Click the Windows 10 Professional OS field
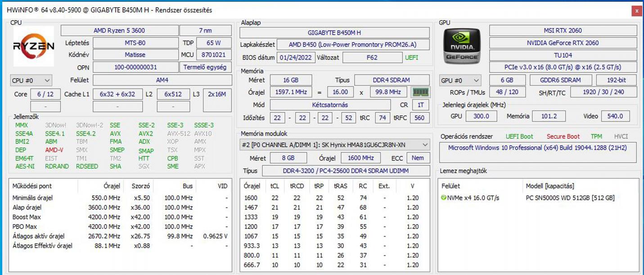 537,148
